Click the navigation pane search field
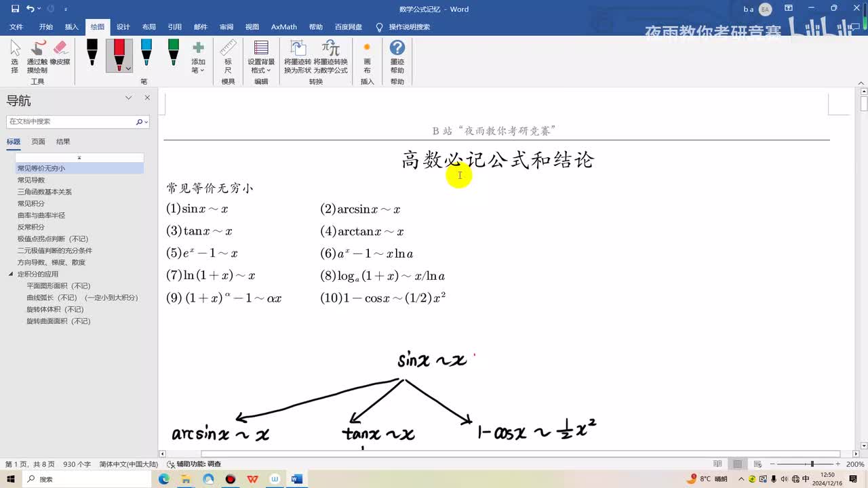Screen dimensions: 868x488 pyautogui.click(x=71, y=121)
